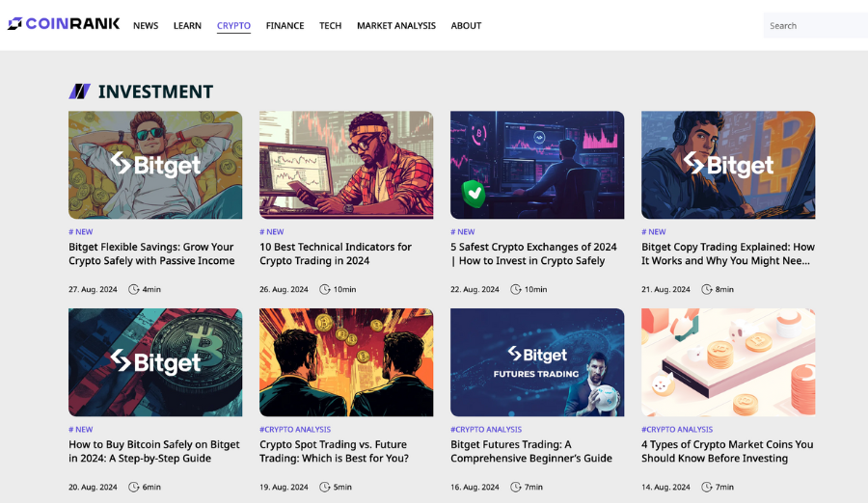Click # NEW tag on Buy Bitcoin card
This screenshot has width=868, height=503.
81,430
